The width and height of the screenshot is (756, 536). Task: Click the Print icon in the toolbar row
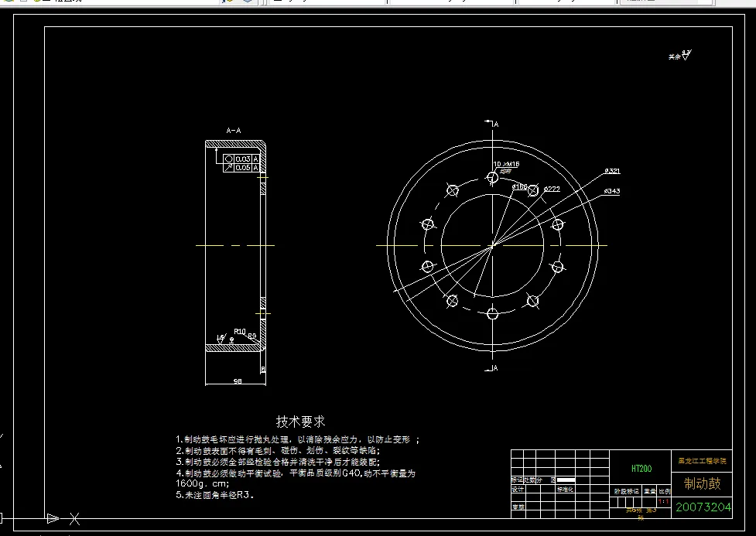tap(58, 3)
